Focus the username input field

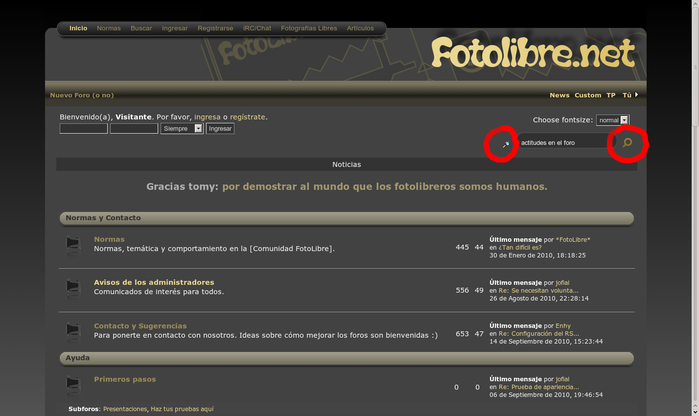point(83,128)
